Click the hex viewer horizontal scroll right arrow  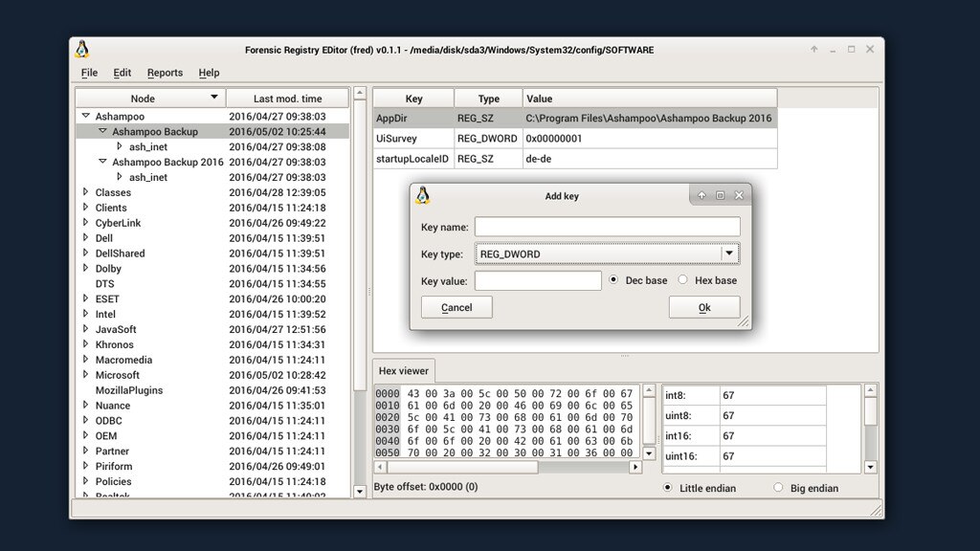click(x=635, y=467)
